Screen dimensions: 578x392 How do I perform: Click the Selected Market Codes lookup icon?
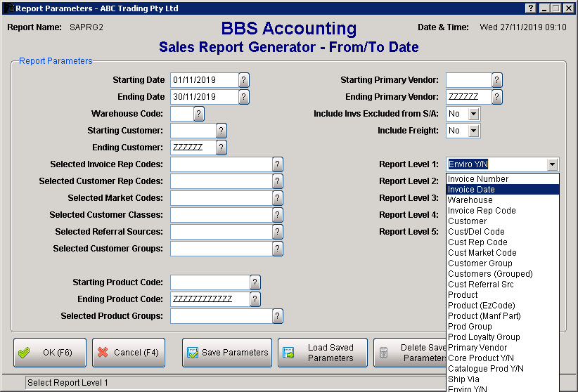(278, 198)
